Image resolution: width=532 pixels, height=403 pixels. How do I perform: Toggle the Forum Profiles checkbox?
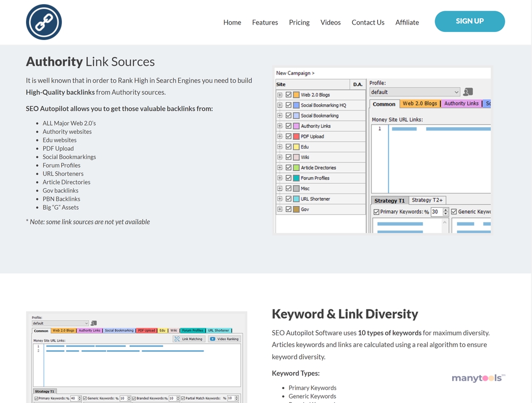288,178
